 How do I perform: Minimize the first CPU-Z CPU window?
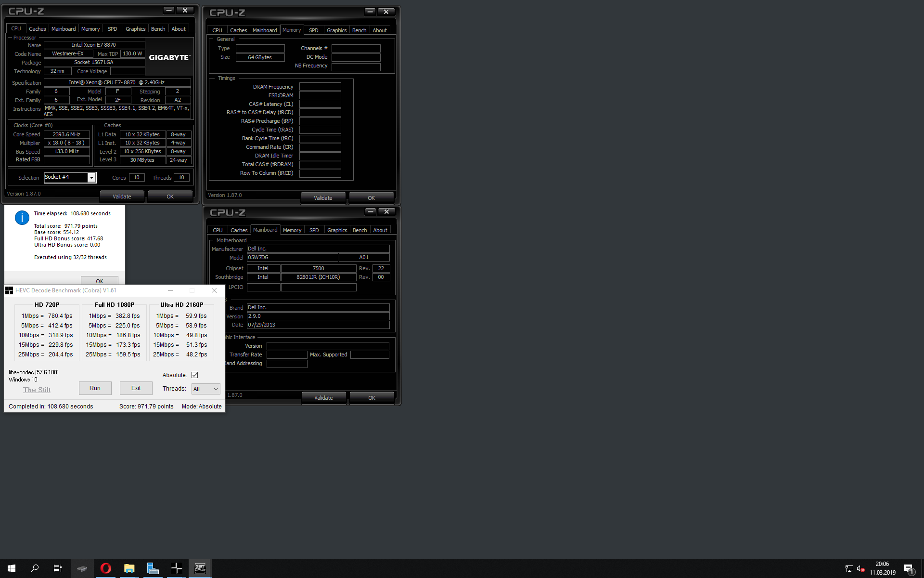coord(168,10)
